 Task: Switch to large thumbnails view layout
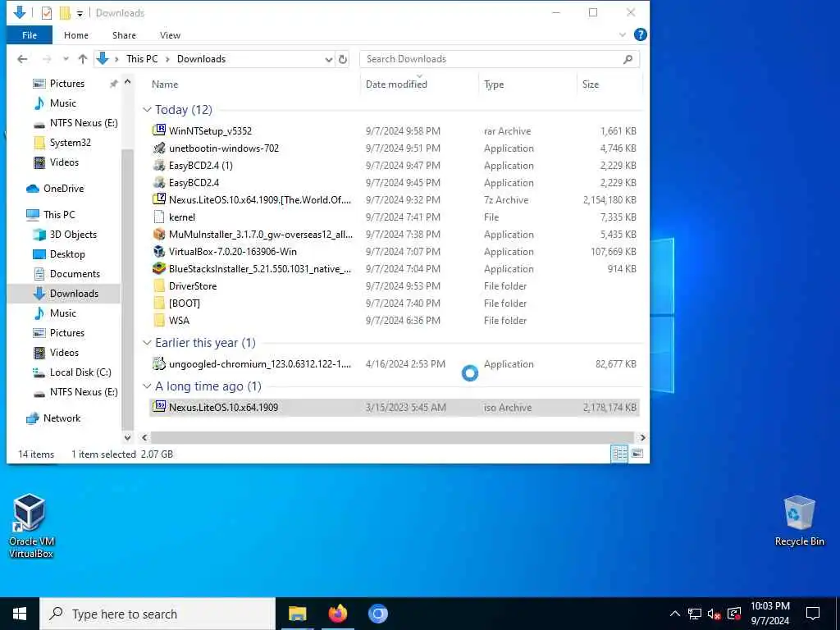point(637,454)
